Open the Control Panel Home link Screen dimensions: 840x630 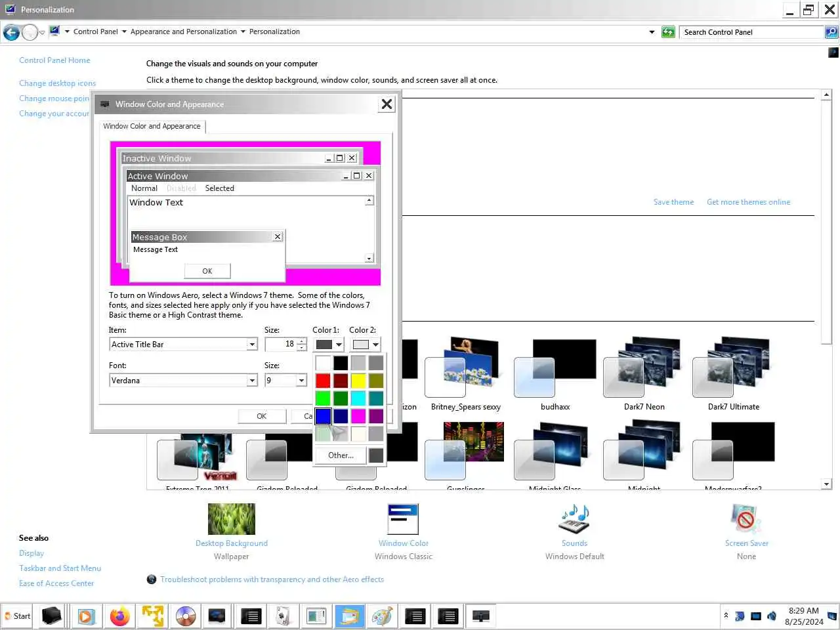(54, 60)
